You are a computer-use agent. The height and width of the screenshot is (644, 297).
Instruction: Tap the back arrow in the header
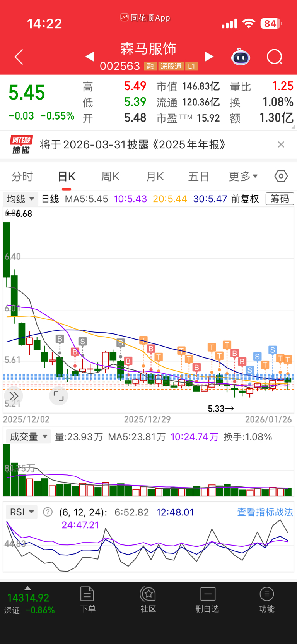click(x=19, y=57)
